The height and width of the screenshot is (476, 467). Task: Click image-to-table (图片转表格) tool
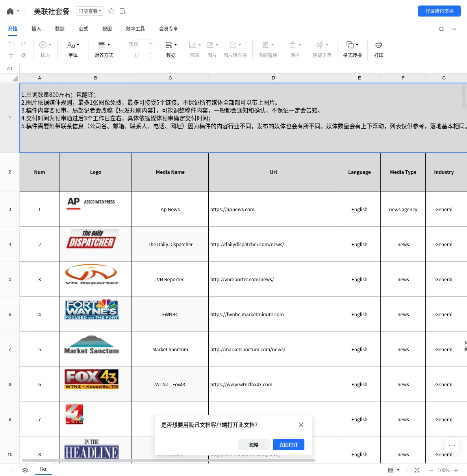click(x=235, y=50)
